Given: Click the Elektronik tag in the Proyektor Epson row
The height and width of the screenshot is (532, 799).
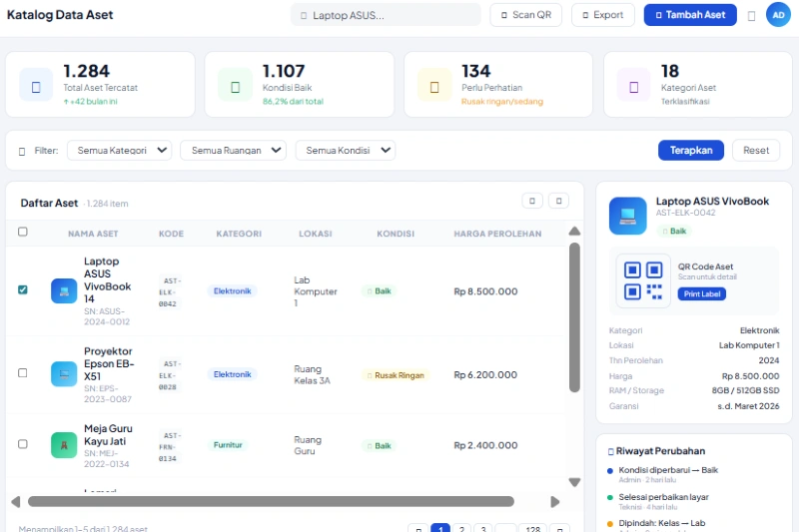Looking at the screenshot, I should 233,374.
